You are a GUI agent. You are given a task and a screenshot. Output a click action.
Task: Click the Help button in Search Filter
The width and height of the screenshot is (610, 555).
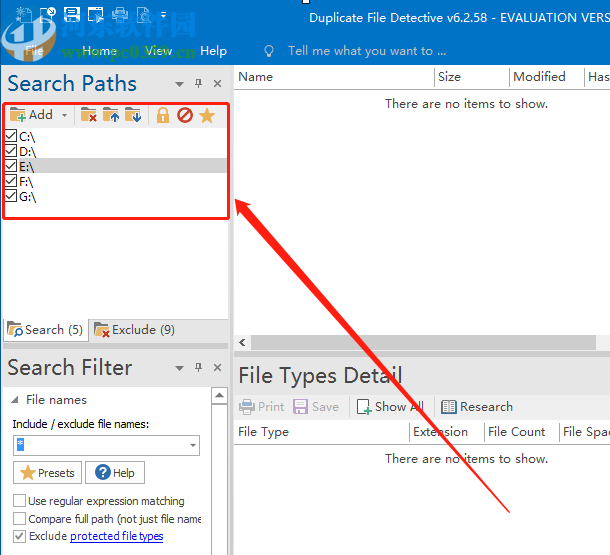pyautogui.click(x=115, y=473)
